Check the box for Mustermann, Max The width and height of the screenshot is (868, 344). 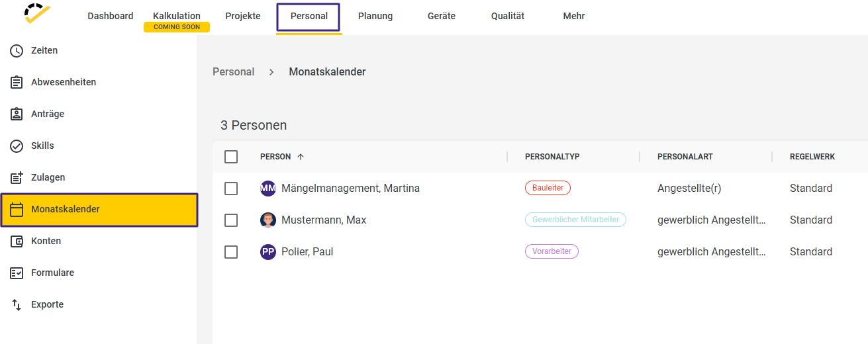[231, 220]
